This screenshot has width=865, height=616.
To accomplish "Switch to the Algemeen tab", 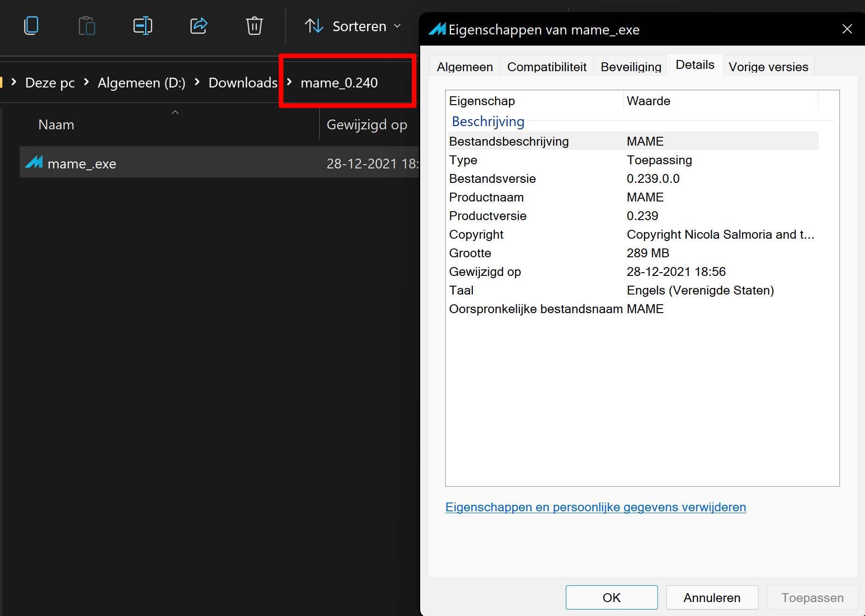I will click(464, 67).
